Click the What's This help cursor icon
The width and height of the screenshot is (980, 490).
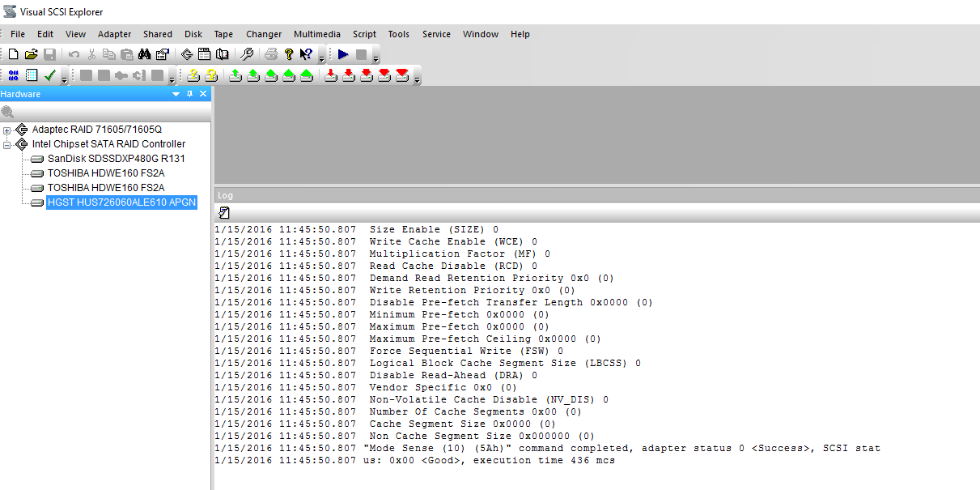coord(307,54)
